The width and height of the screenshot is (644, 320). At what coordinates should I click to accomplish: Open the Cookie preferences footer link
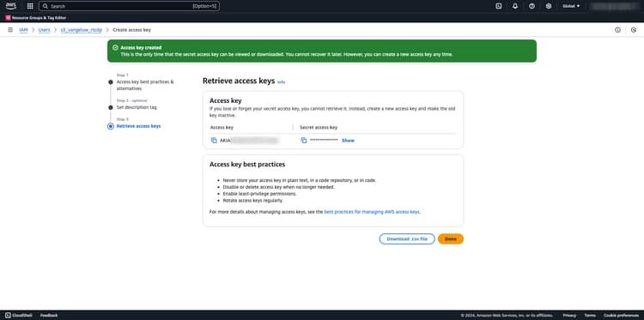[621, 315]
